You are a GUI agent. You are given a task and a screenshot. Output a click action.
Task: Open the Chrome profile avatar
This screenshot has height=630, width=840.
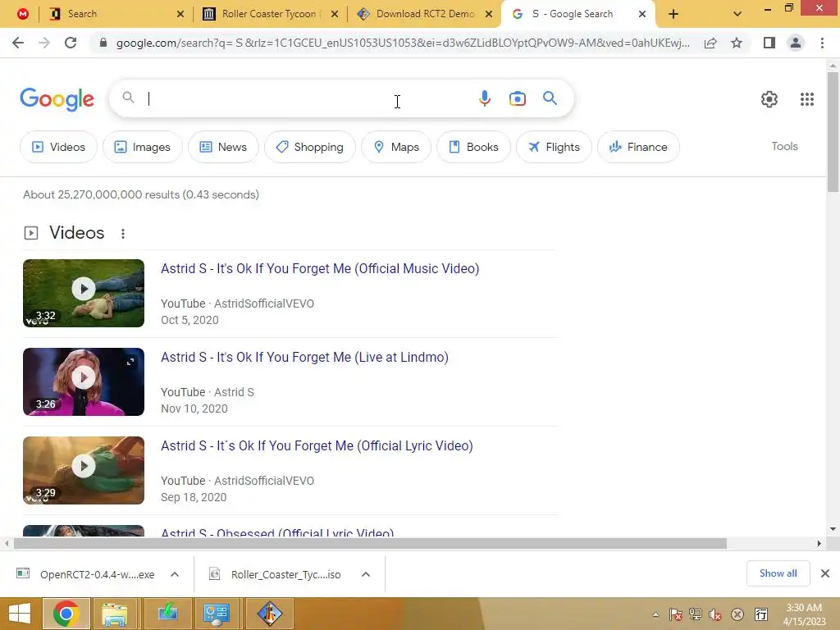796,43
